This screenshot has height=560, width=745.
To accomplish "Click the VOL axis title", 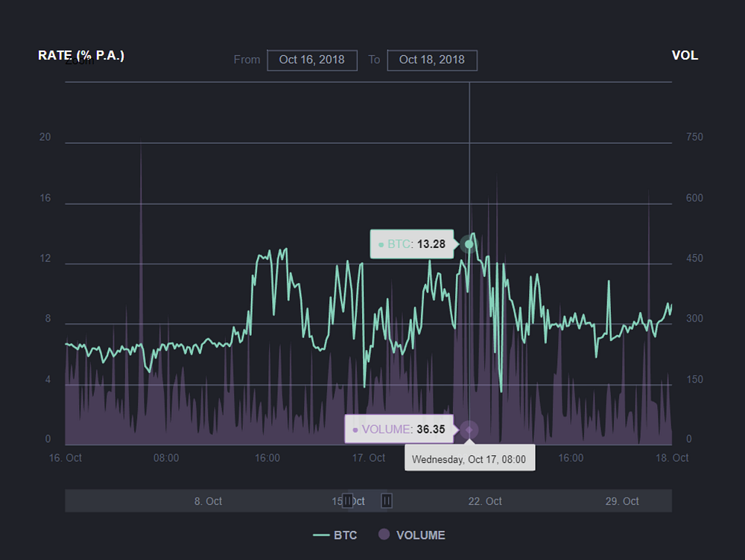I will (x=685, y=56).
